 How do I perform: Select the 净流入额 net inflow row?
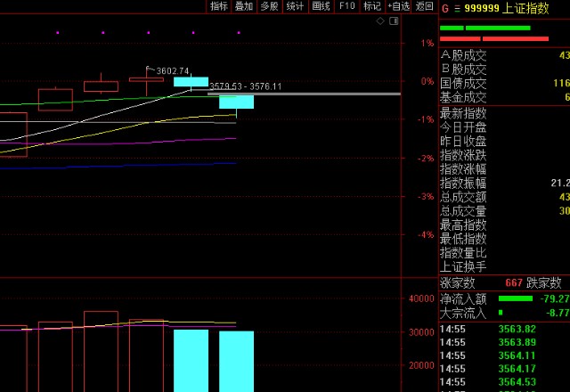(504, 299)
